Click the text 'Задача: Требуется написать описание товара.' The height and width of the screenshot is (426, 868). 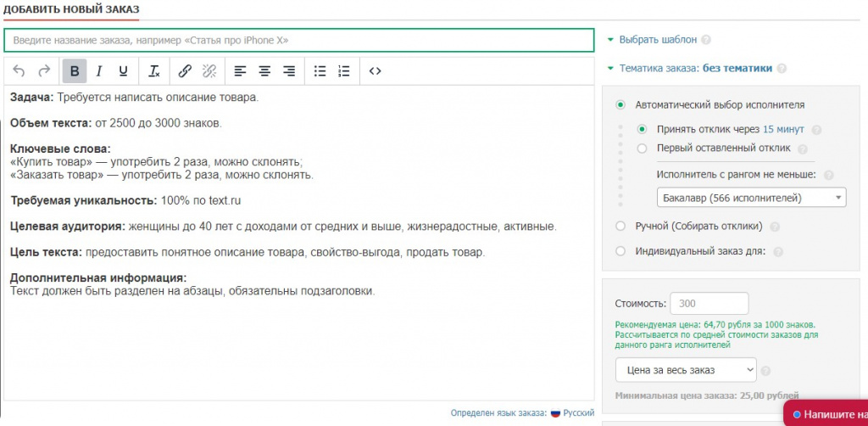click(x=135, y=98)
